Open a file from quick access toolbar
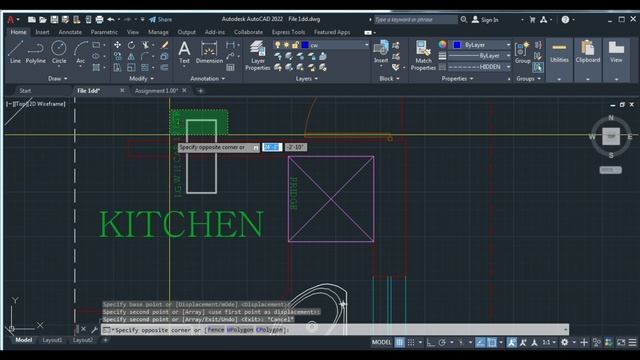640x360 pixels. click(x=42, y=19)
